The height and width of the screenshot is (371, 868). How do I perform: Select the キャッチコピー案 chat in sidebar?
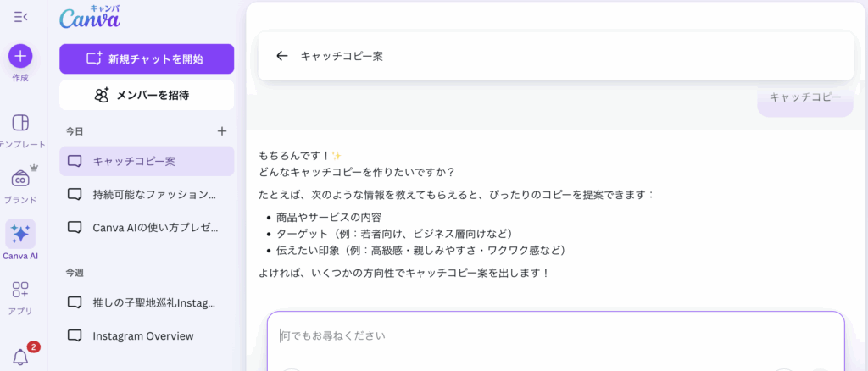point(147,161)
